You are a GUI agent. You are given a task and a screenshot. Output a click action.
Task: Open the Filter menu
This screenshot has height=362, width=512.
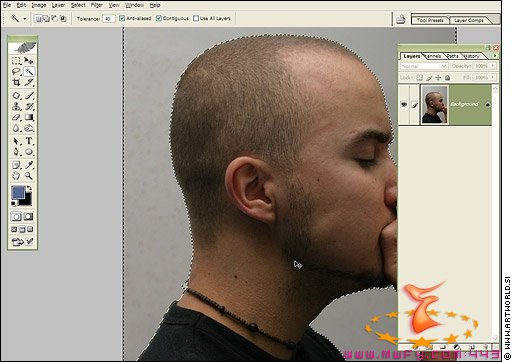97,5
